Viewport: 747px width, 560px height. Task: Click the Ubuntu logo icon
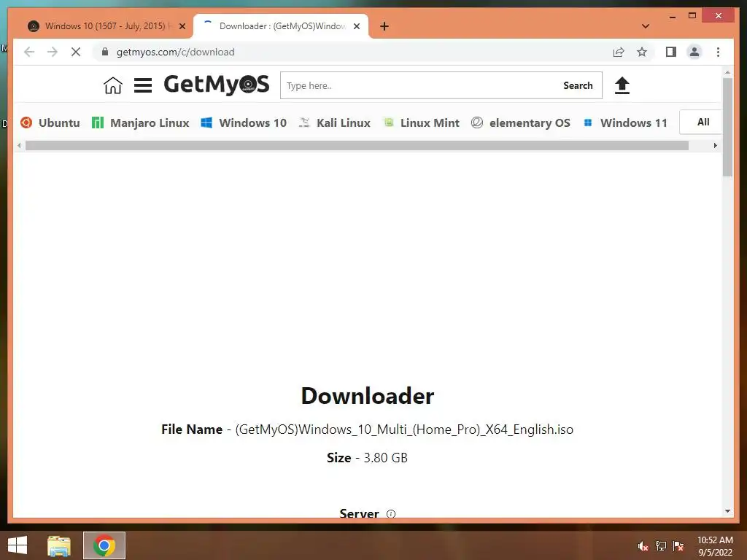[x=26, y=122]
